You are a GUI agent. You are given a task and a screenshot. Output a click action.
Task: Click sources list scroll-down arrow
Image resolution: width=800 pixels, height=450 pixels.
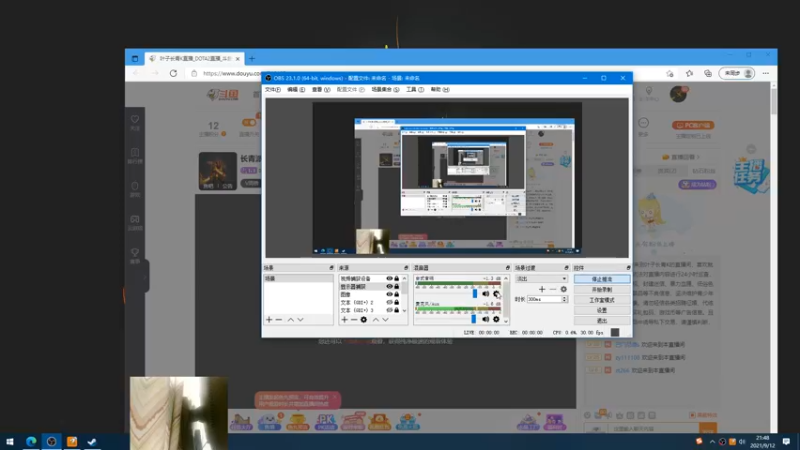point(405,311)
